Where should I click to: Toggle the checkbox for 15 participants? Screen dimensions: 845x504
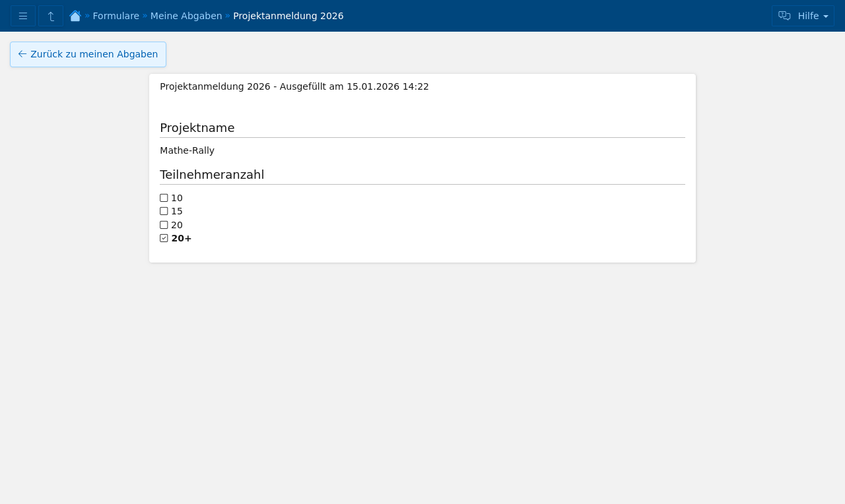coord(164,211)
